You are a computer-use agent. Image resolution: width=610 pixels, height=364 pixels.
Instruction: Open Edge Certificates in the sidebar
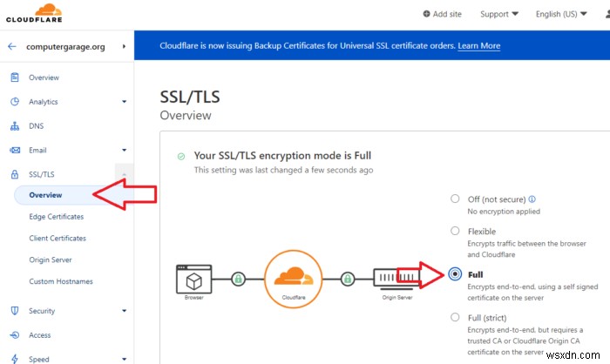point(57,217)
